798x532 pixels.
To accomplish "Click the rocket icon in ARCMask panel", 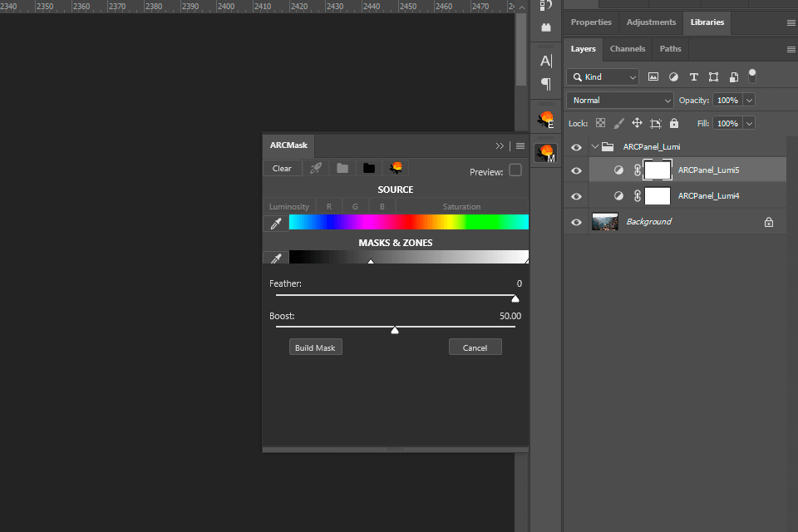I will click(316, 168).
